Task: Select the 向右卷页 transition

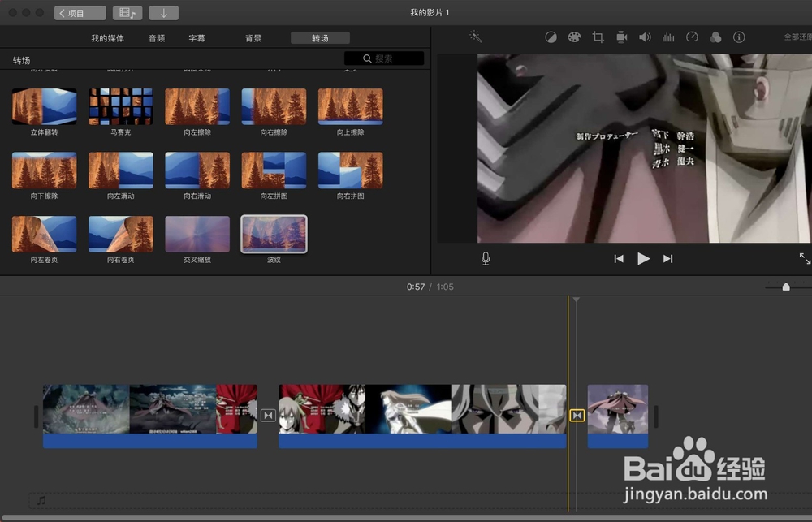Action: 121,234
